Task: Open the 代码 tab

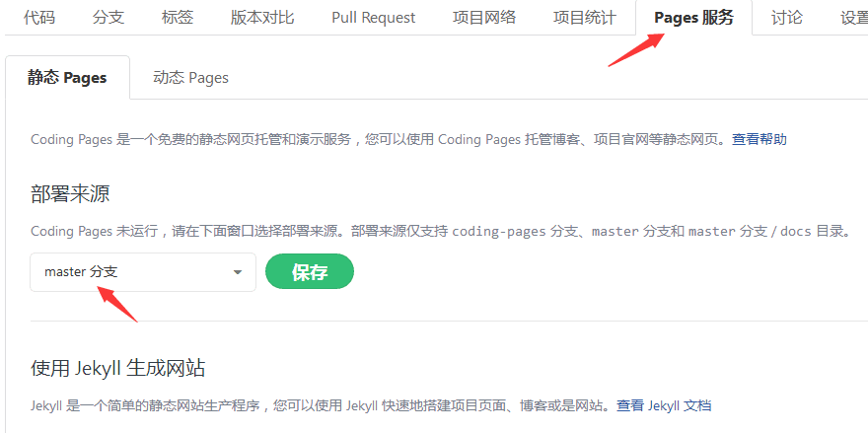Action: click(x=39, y=18)
